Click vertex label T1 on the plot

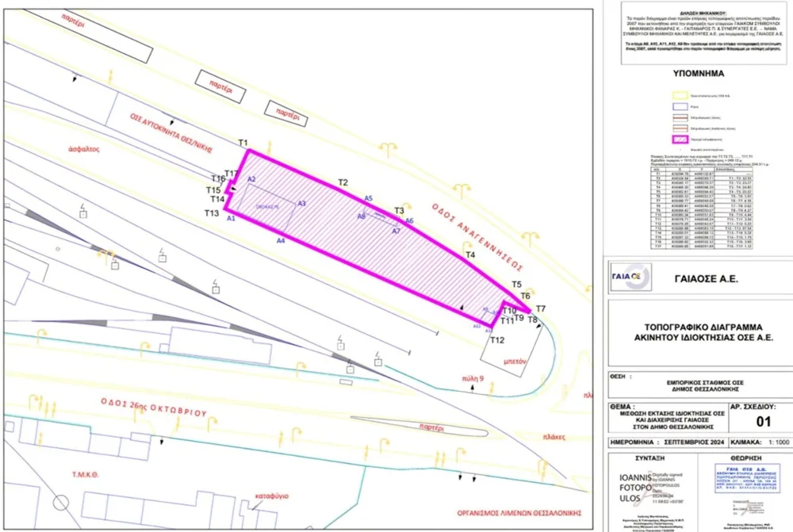click(x=243, y=142)
